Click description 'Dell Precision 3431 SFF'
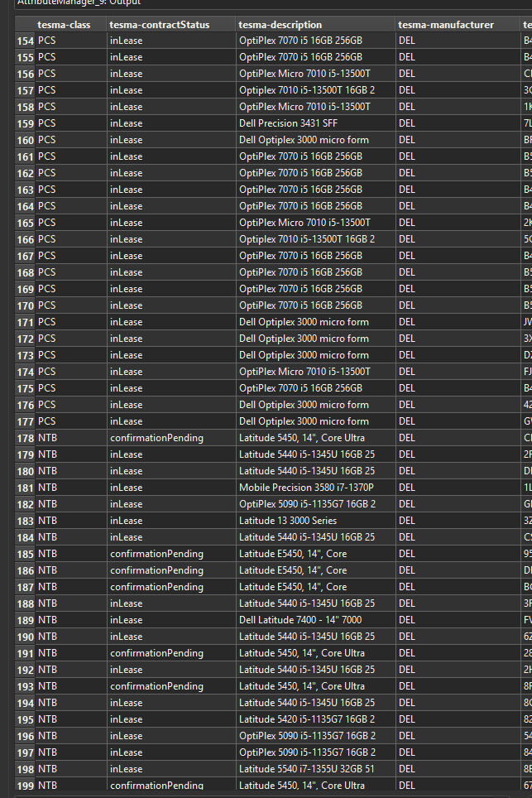532x798 pixels. click(x=289, y=123)
